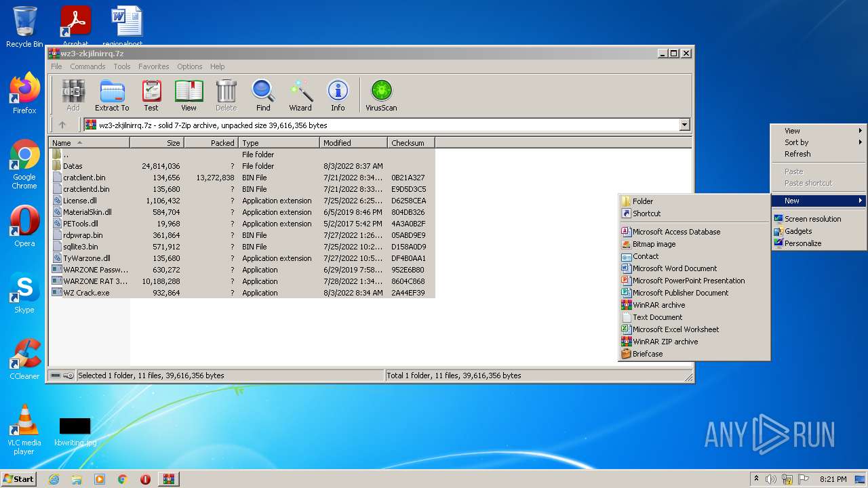Screen dimensions: 868x488
Task: Open the Firefox desktop shortcut
Action: click(24, 93)
